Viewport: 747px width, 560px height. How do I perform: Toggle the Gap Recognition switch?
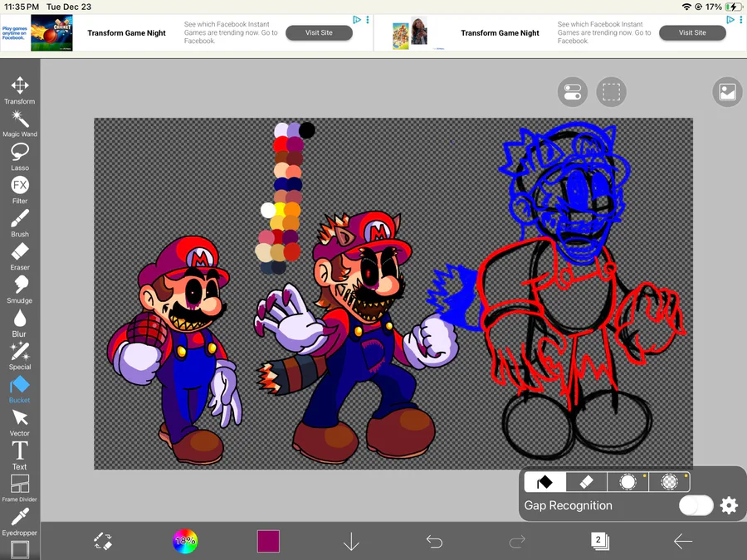[696, 505]
